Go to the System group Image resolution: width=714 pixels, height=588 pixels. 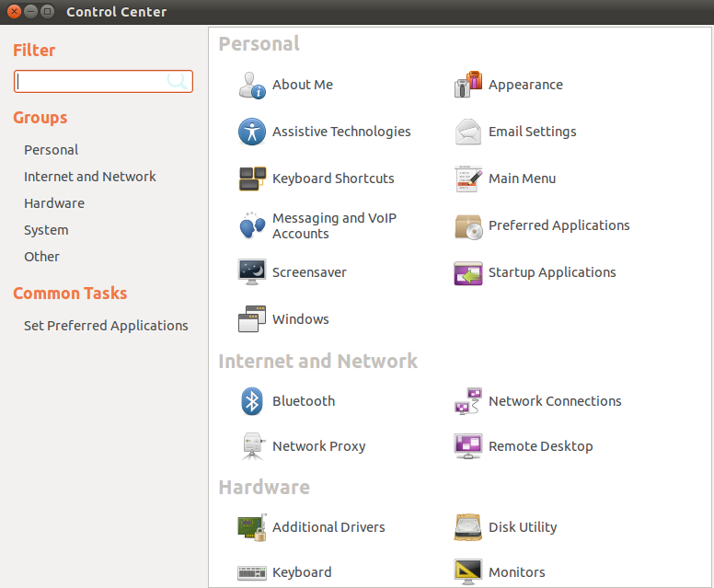click(46, 230)
